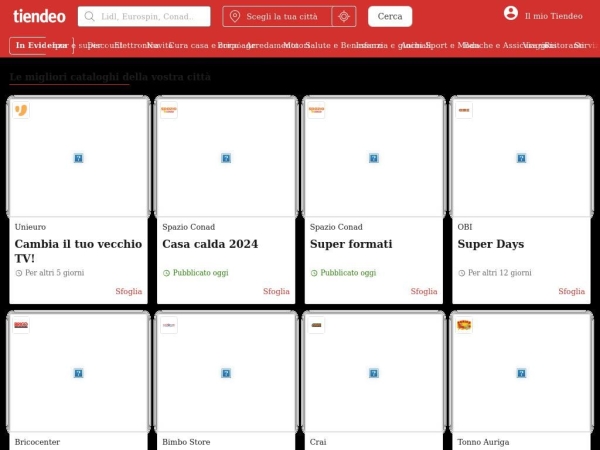600x450 pixels.
Task: Select the In Evidenza category tab
Action: click(x=41, y=46)
